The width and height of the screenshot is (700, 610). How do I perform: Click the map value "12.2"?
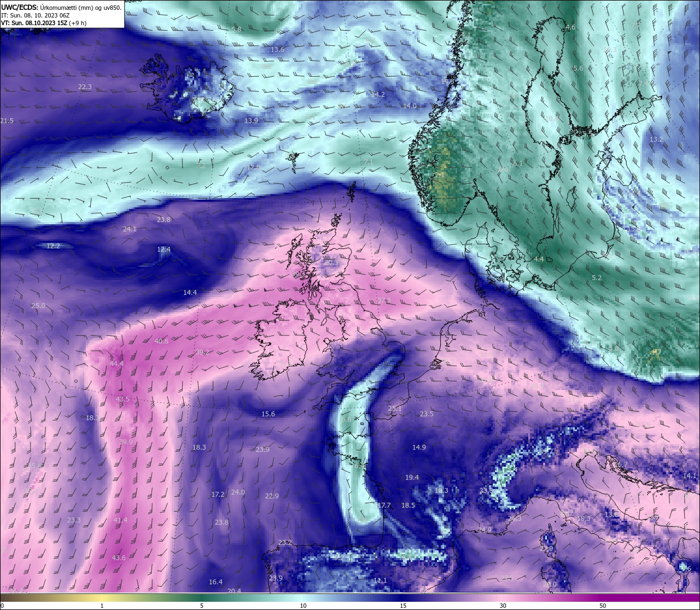pos(53,246)
